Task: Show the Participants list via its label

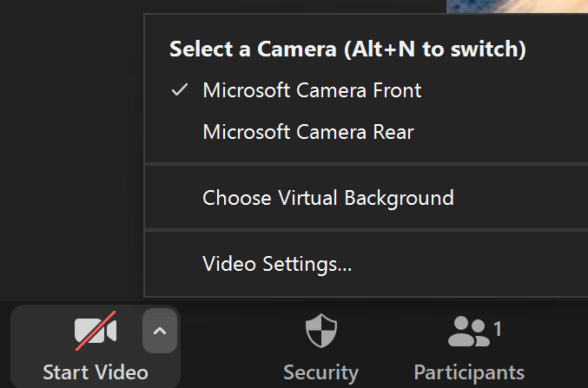Action: pyautogui.click(x=469, y=372)
